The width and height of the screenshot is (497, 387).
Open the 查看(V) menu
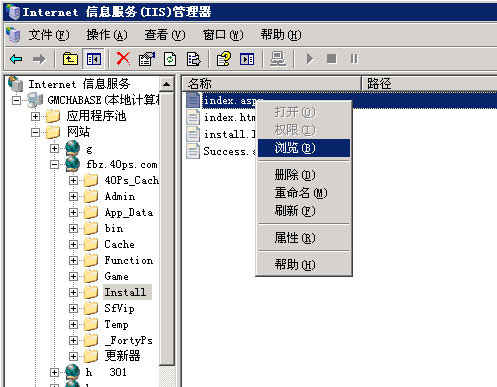coord(165,35)
